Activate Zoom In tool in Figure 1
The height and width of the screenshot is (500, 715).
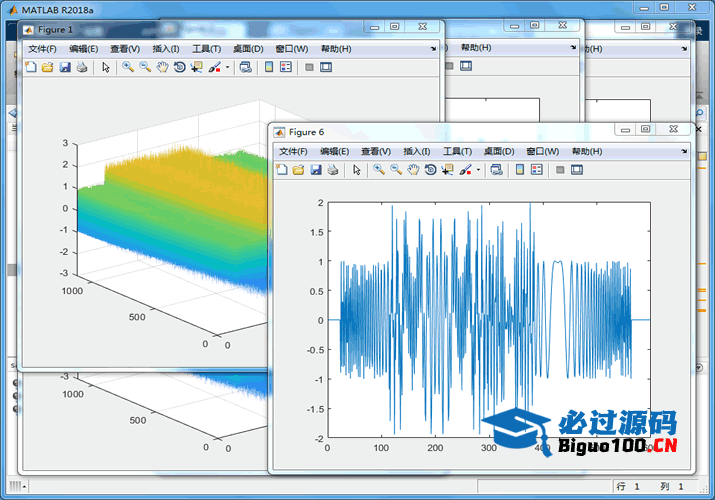tap(128, 67)
